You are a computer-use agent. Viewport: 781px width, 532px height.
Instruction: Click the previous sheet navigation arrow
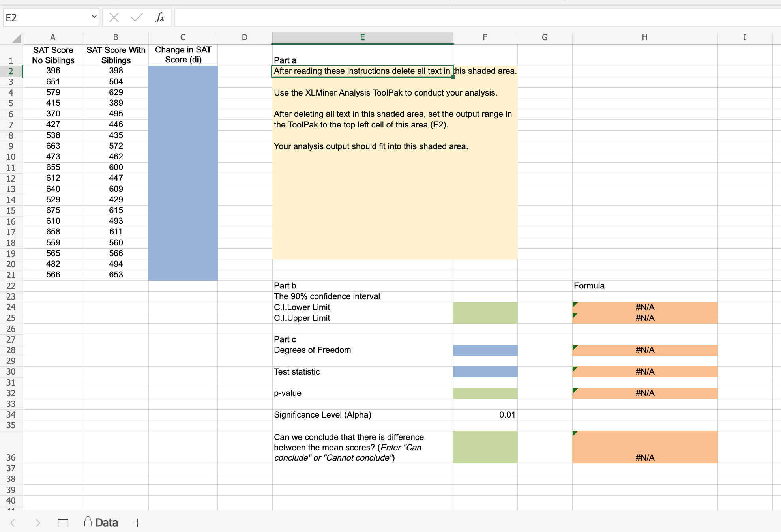(12, 523)
